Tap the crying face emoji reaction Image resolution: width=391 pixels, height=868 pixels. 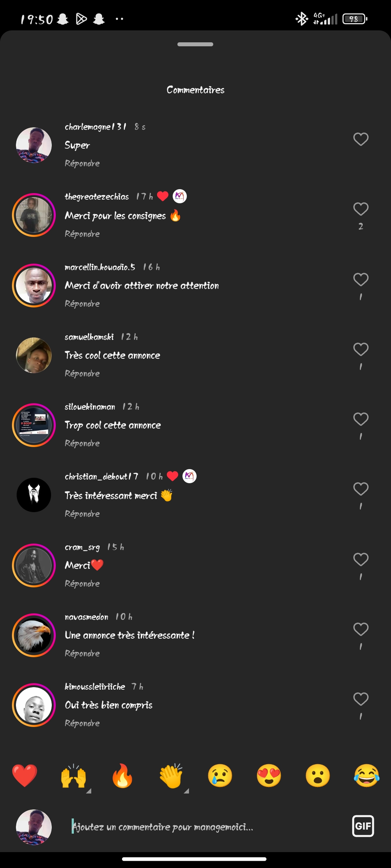click(x=220, y=775)
